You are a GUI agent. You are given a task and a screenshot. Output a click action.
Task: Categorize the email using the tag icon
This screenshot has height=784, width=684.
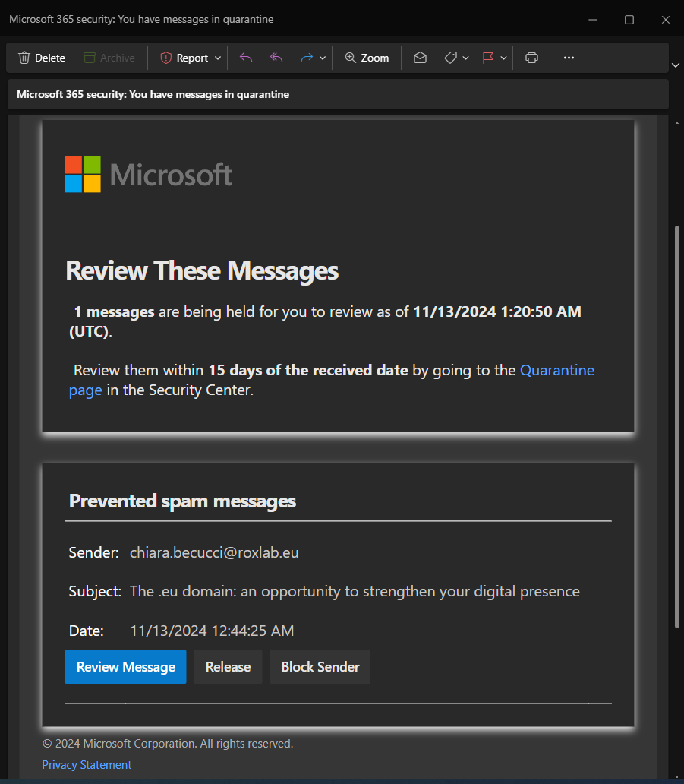pos(452,57)
